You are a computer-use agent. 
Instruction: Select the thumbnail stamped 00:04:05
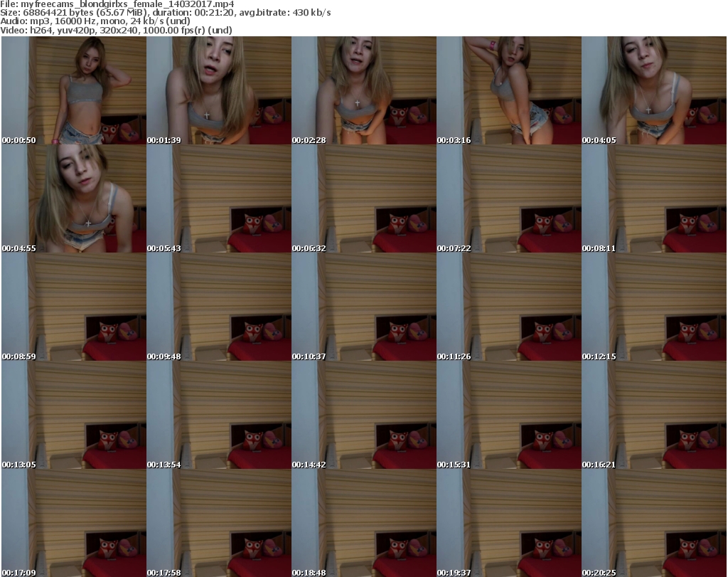pos(654,90)
